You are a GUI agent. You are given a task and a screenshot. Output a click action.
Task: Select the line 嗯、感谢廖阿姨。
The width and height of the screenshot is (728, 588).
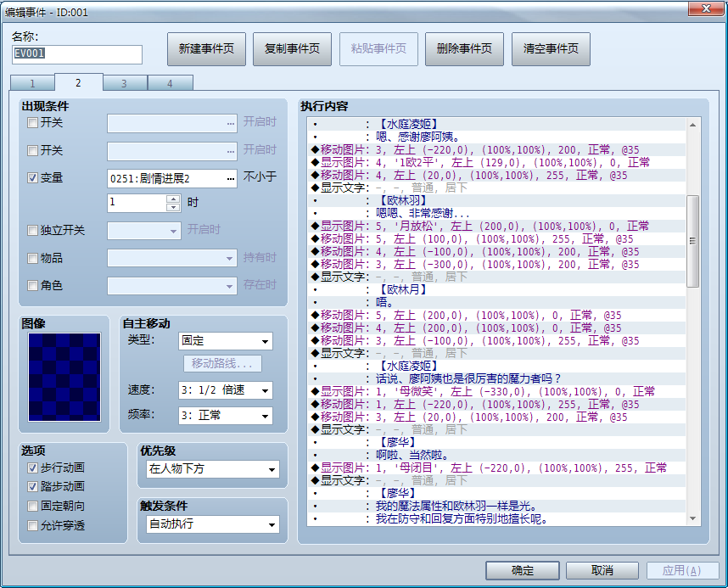(496, 137)
